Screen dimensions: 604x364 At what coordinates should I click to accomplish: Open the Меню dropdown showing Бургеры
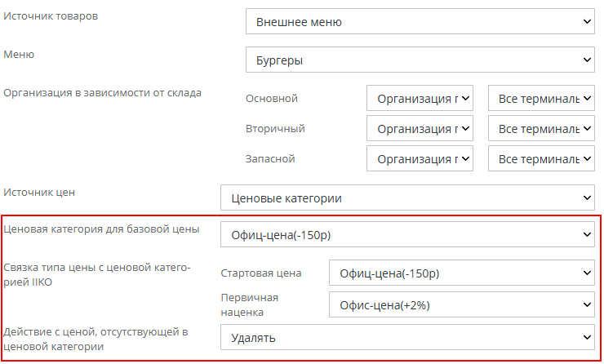coord(420,60)
